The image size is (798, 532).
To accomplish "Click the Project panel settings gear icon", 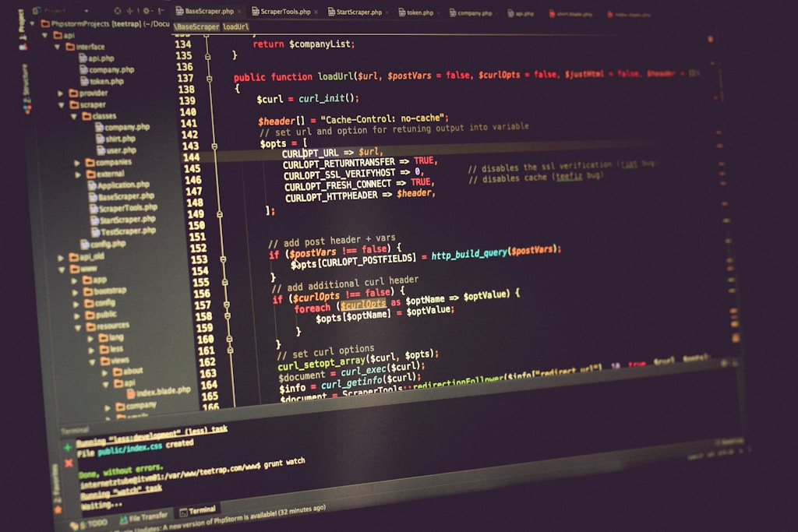I will pos(146,11).
